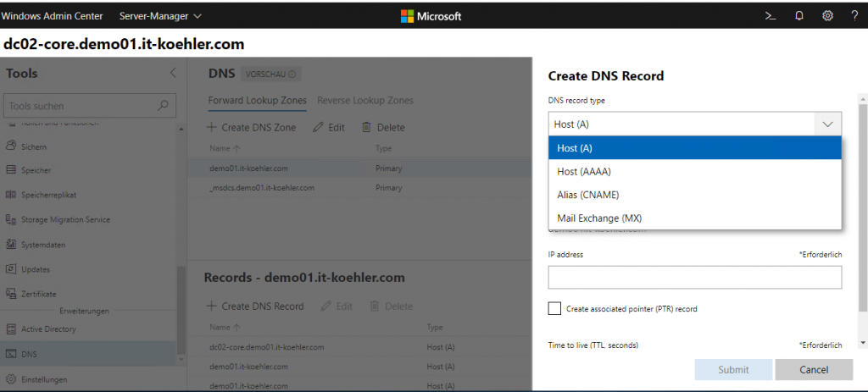Click Create DNS Zone
The width and height of the screenshot is (868, 392).
point(251,127)
